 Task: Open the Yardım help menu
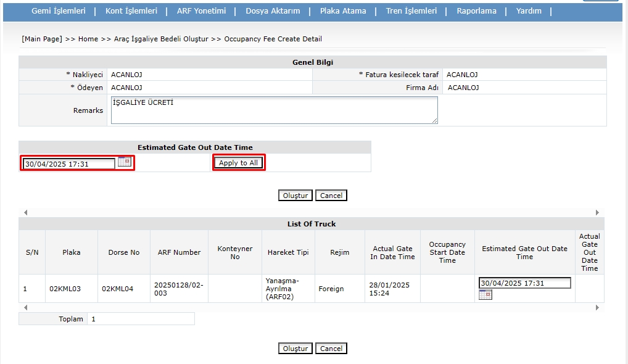[529, 11]
